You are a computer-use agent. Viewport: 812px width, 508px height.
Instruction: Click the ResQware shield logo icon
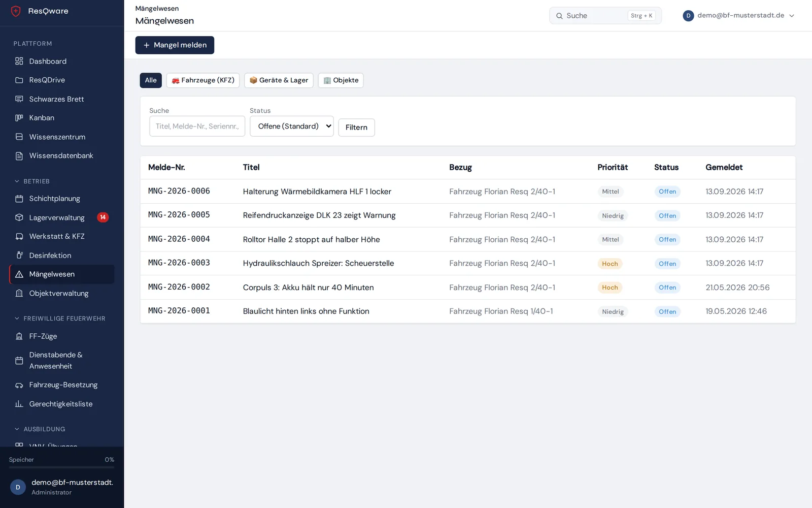(x=16, y=11)
